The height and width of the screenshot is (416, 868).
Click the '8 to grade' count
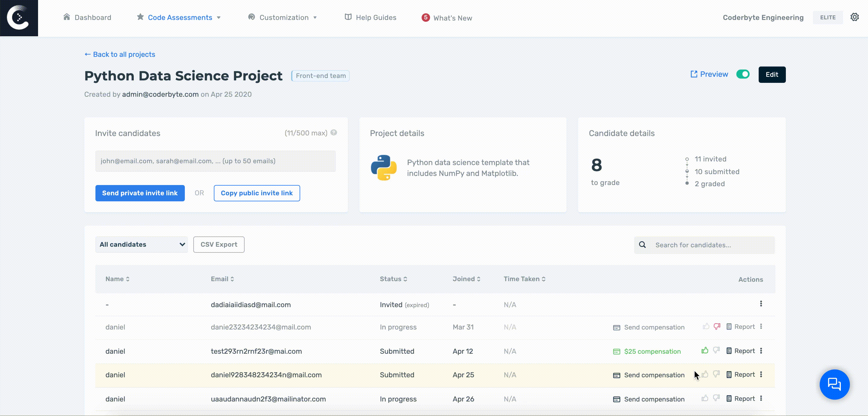coord(605,172)
